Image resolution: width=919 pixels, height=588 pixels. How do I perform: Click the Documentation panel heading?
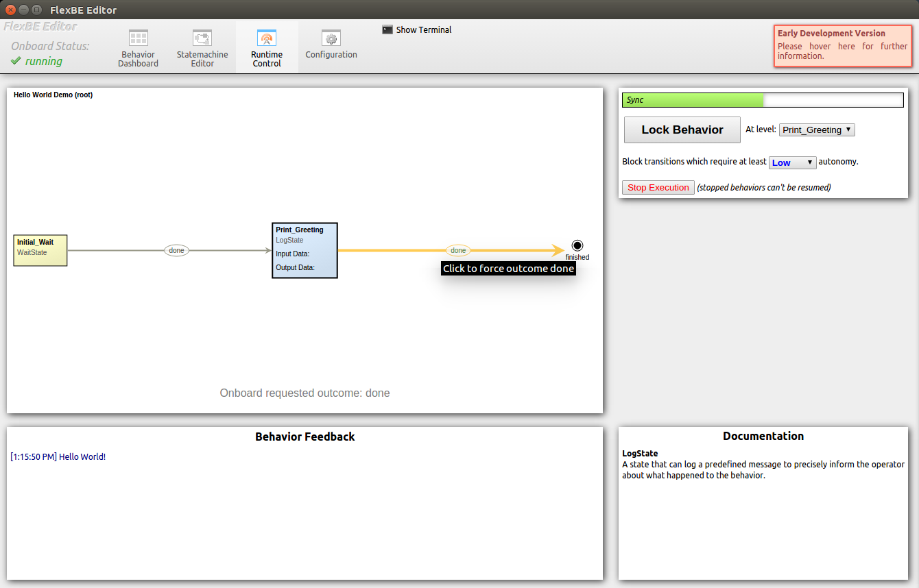pos(763,436)
